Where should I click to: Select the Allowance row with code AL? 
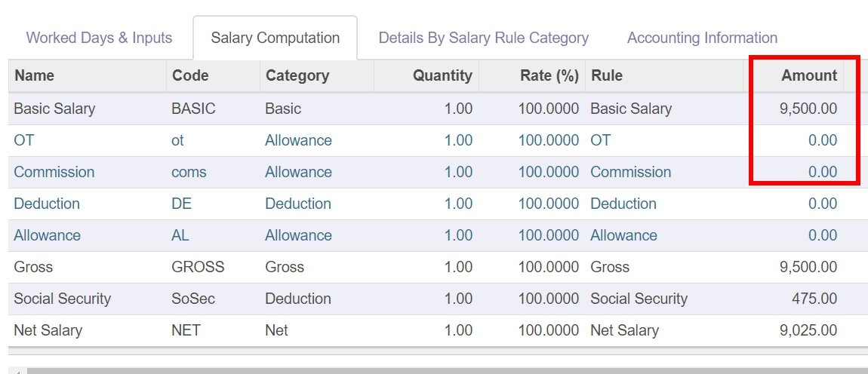[47, 235]
